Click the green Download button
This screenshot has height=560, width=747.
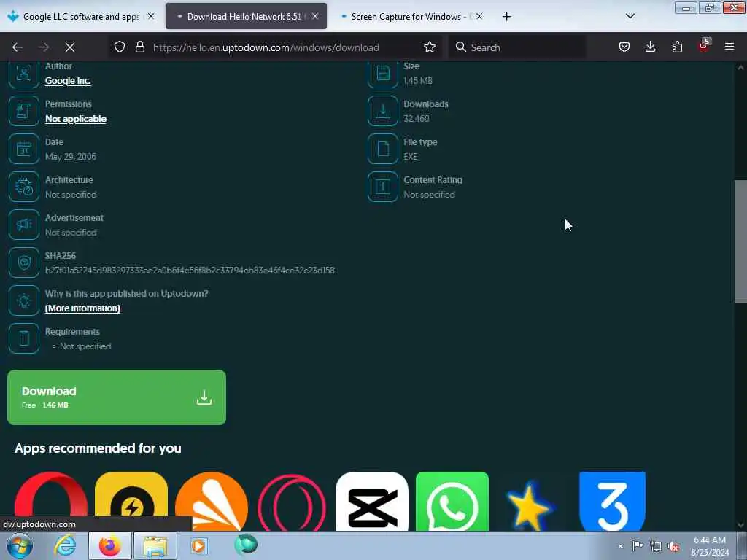click(x=117, y=397)
